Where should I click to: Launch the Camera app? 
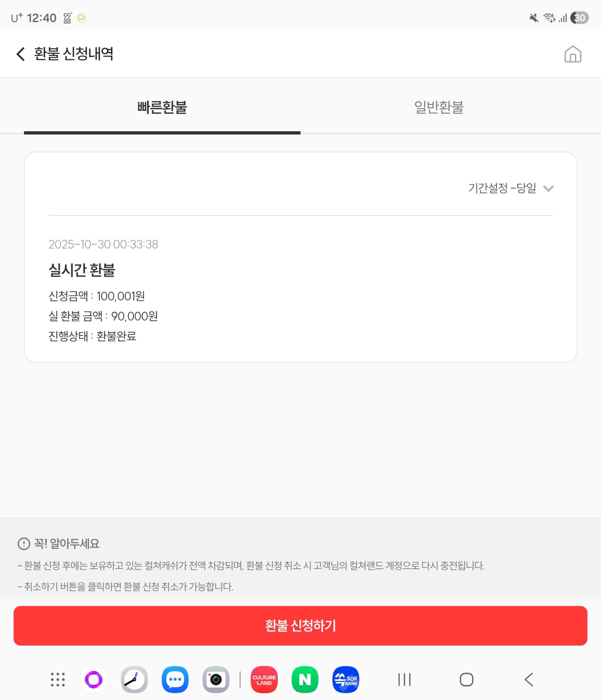click(216, 680)
